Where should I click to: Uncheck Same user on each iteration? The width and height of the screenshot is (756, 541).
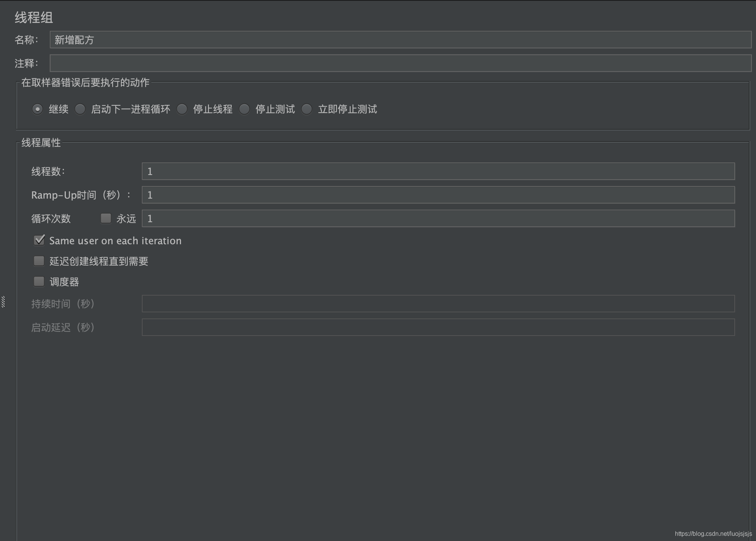tap(39, 240)
